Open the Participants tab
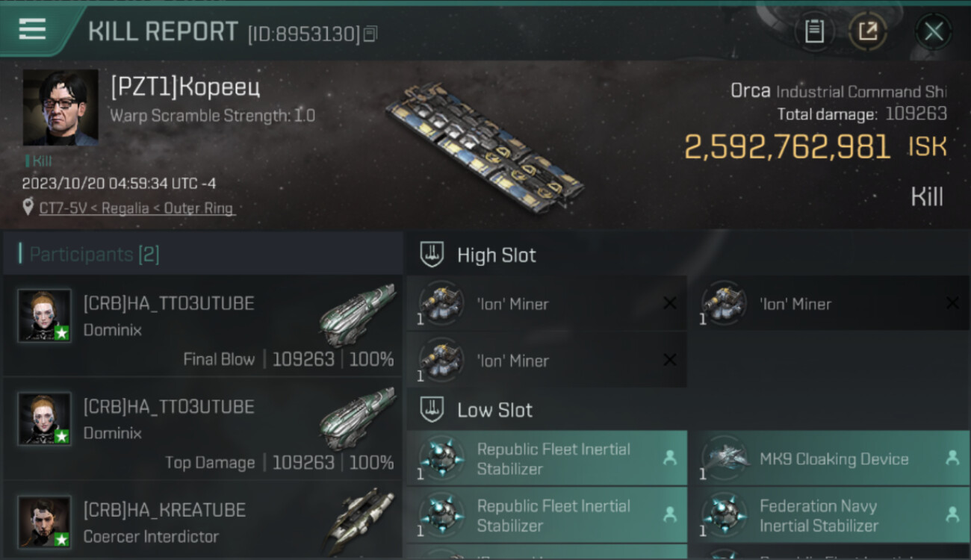This screenshot has width=971, height=560. 94,255
